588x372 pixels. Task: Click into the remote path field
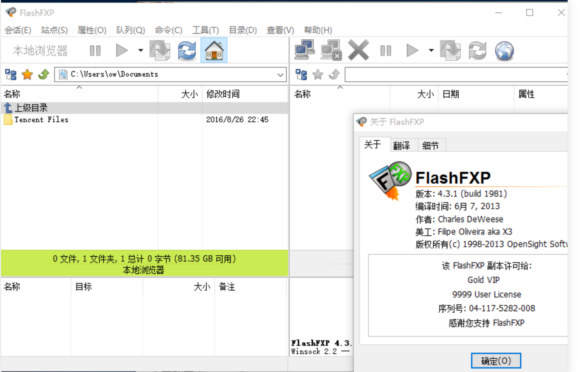point(455,75)
